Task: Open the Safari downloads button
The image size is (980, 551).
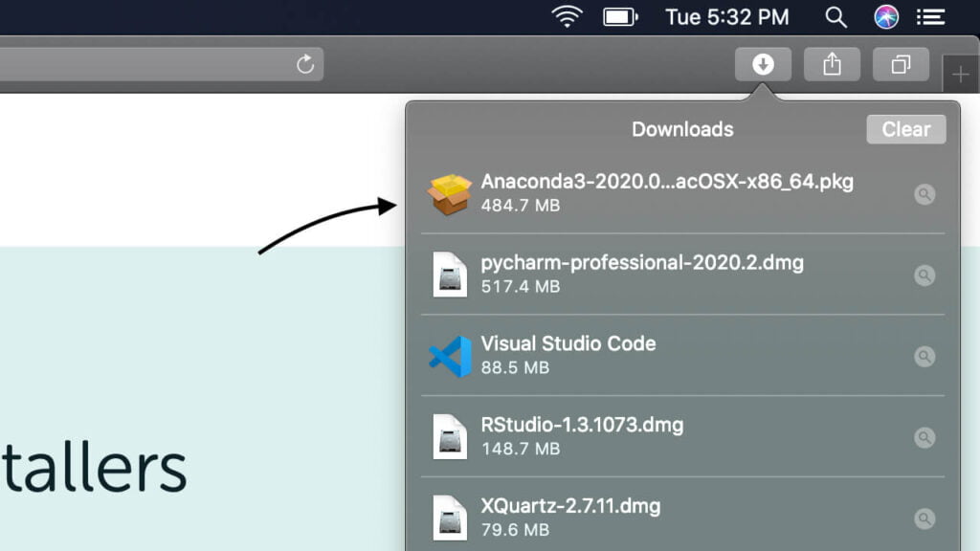Action: click(x=763, y=64)
